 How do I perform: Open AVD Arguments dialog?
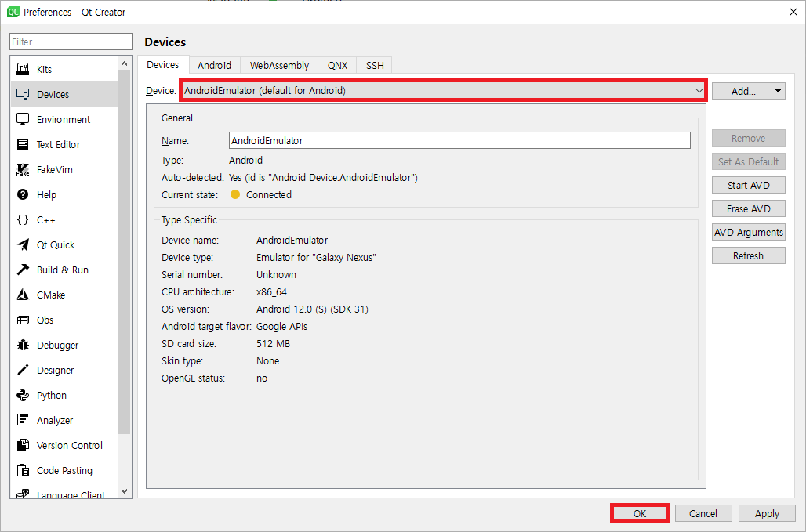(x=749, y=232)
